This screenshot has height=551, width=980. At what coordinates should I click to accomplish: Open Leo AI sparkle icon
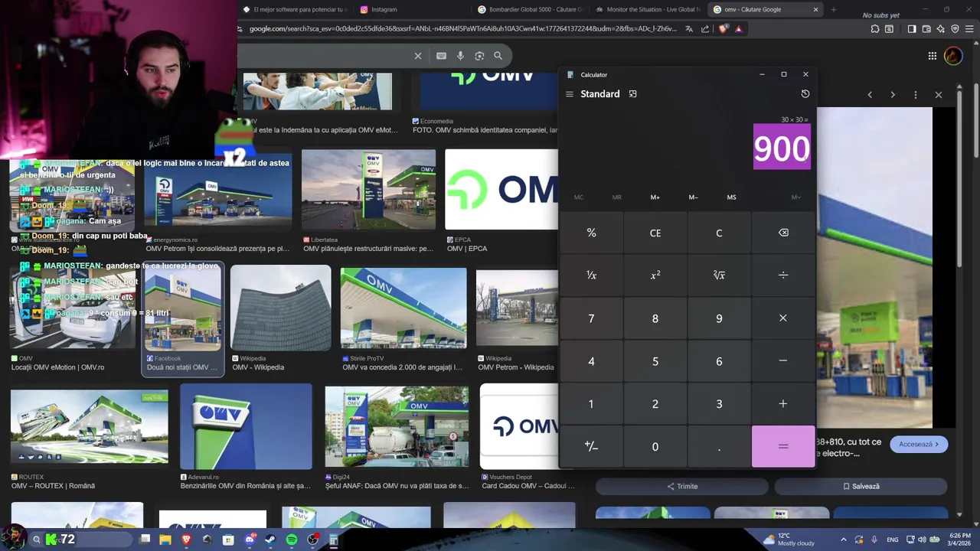coord(941,29)
